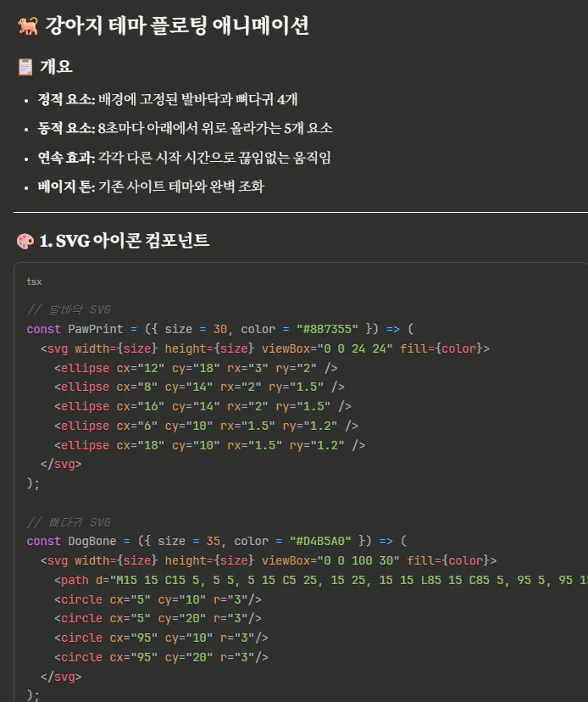Screen dimensions: 588x702
Task: Click the 베이지 톤 bullet line
Action: 152,187
